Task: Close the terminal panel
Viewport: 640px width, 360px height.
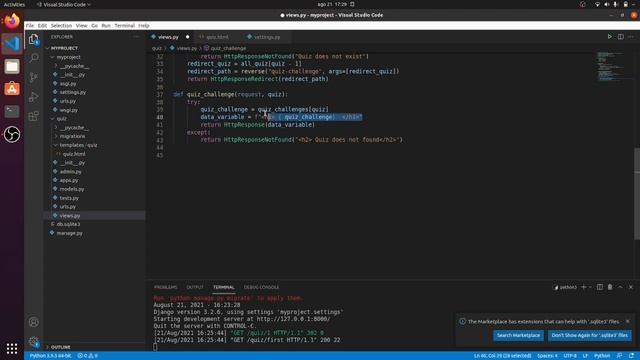Action: [x=631, y=287]
